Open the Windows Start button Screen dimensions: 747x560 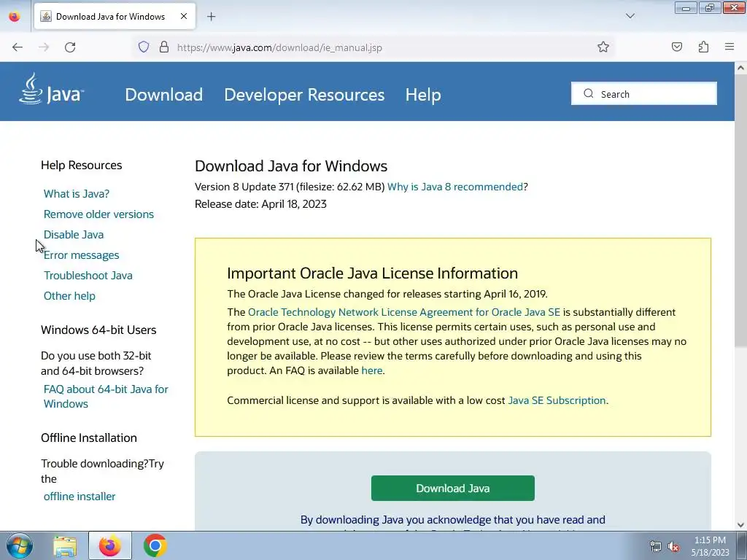click(19, 545)
